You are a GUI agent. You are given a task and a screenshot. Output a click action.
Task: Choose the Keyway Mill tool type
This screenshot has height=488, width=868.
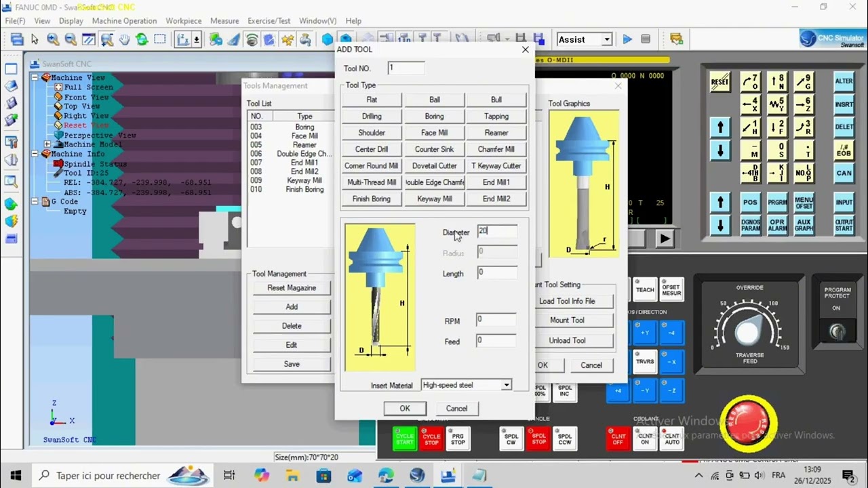(x=434, y=199)
